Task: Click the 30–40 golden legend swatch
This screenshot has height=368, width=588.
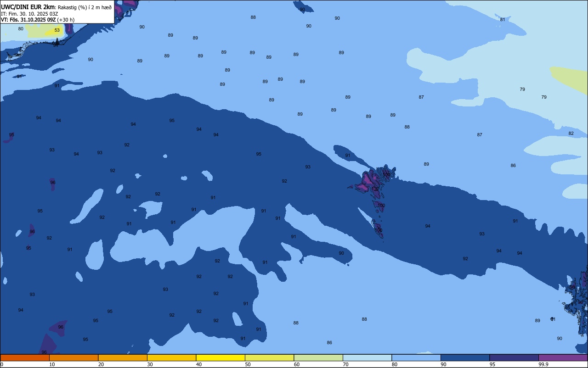Action: tap(171, 357)
